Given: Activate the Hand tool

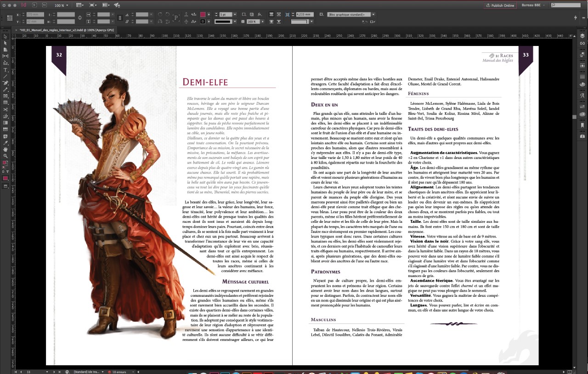Looking at the screenshot, I should coord(6,149).
